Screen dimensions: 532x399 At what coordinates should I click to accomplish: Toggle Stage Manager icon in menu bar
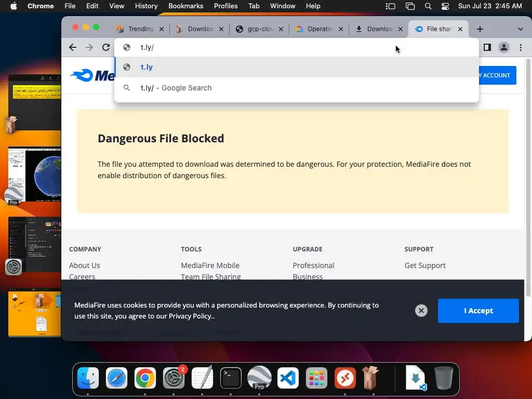[x=391, y=6]
